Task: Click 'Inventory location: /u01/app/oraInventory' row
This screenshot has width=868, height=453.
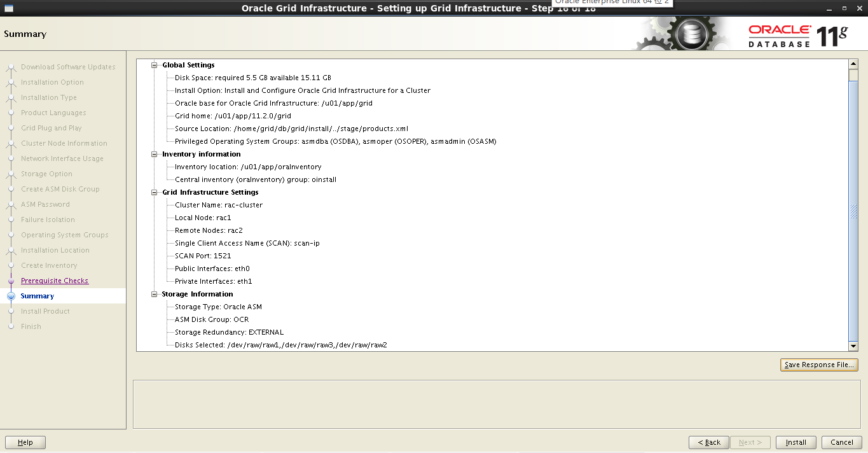Action: point(248,167)
